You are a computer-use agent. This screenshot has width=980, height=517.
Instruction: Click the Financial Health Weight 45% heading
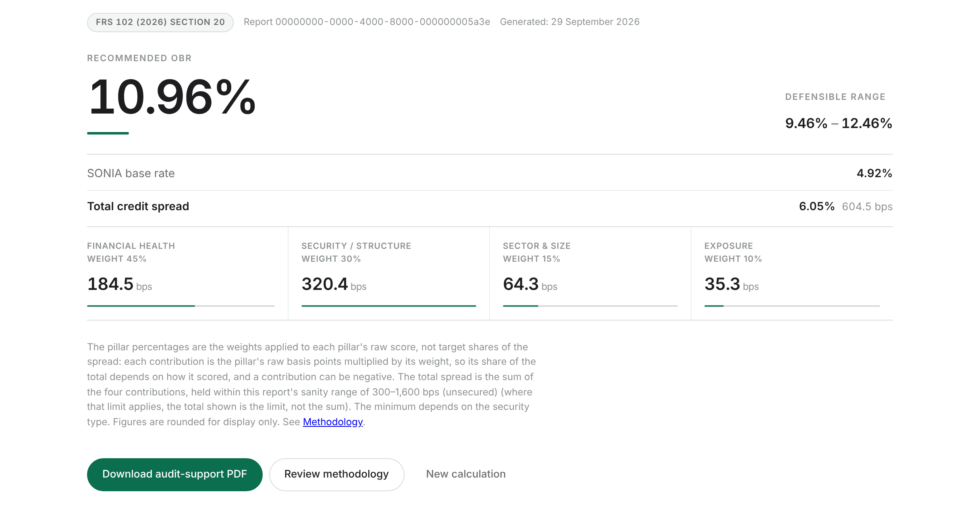tap(131, 252)
